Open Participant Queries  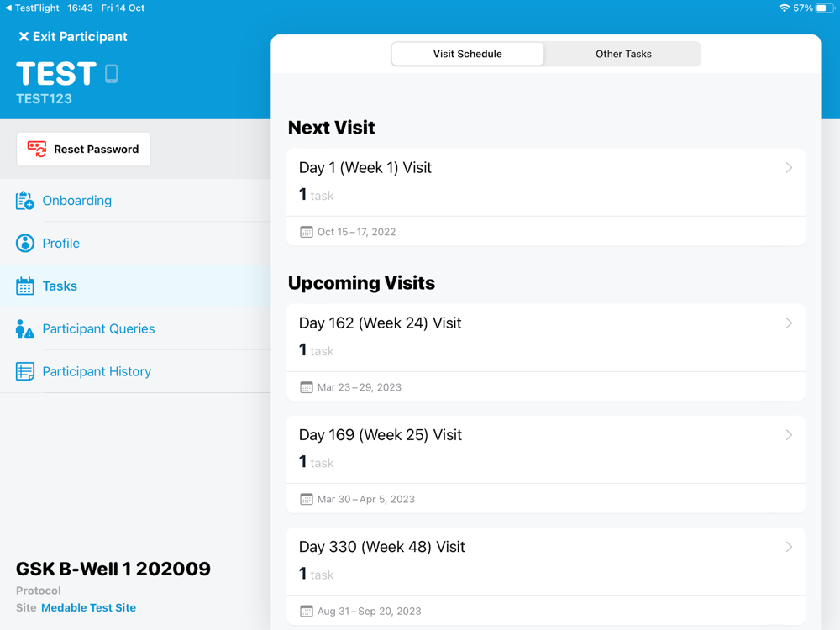click(135, 329)
